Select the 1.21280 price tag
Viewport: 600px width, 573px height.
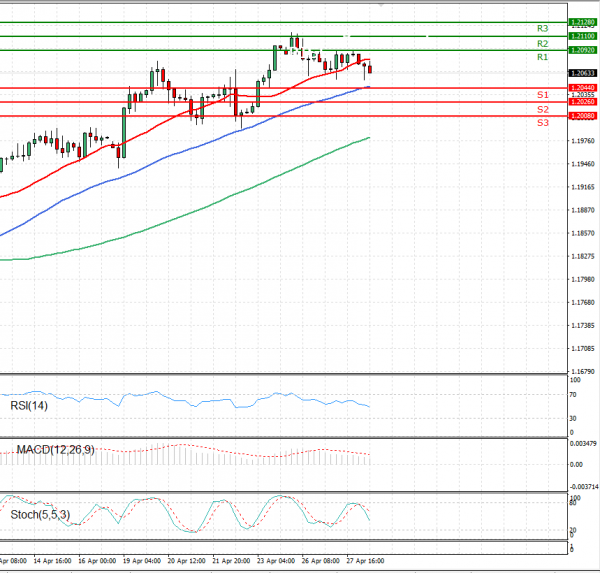point(583,22)
